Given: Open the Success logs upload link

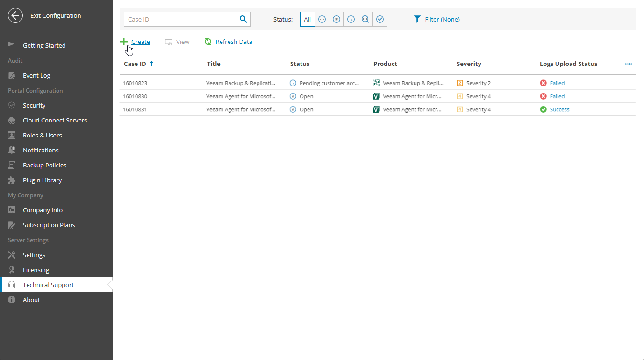Looking at the screenshot, I should coord(559,109).
